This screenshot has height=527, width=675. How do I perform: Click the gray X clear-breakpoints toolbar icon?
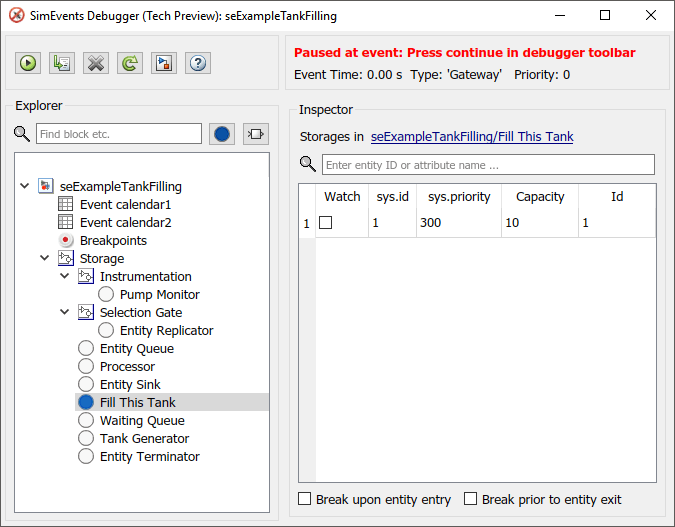[96, 63]
